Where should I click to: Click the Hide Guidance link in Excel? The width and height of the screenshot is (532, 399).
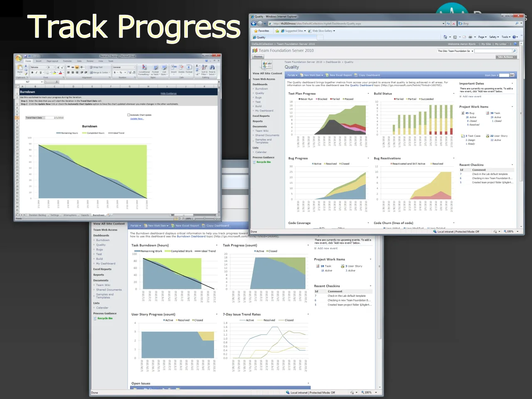tap(168, 94)
